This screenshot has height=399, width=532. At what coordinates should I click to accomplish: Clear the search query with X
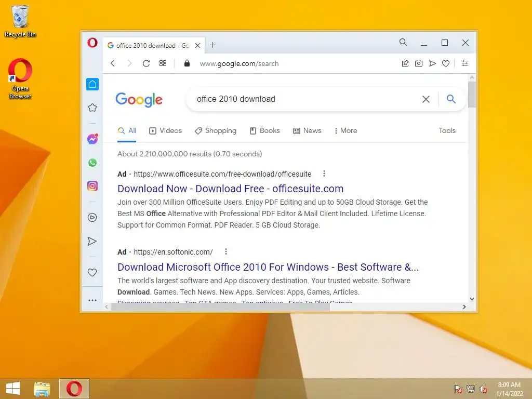426,99
